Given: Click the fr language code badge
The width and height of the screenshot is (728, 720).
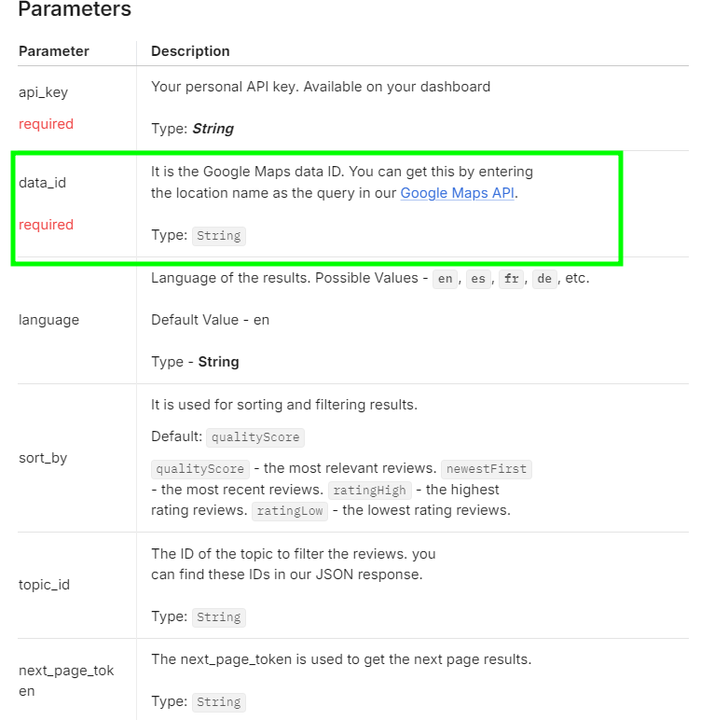Looking at the screenshot, I should 511,279.
